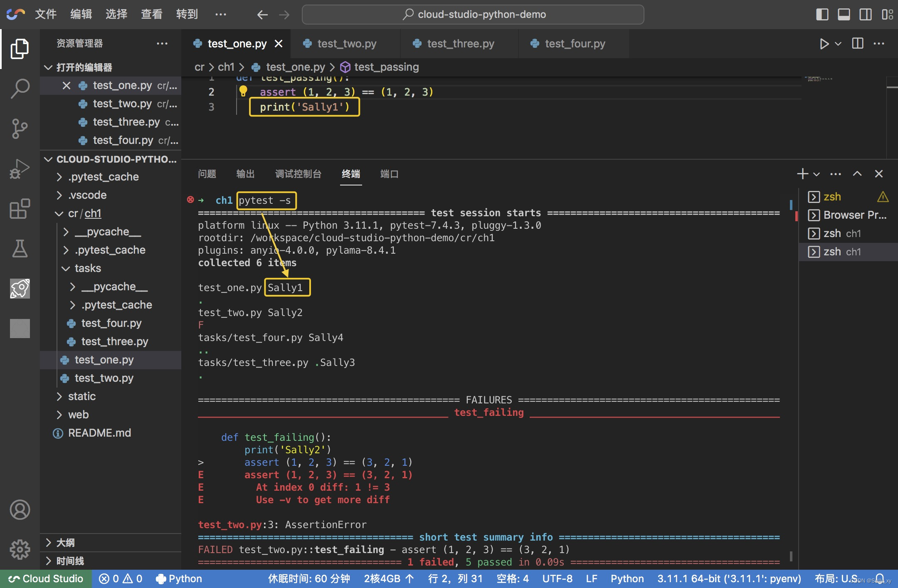Switch to the Problems panel tab
Viewport: 898px width, 588px height.
207,174
